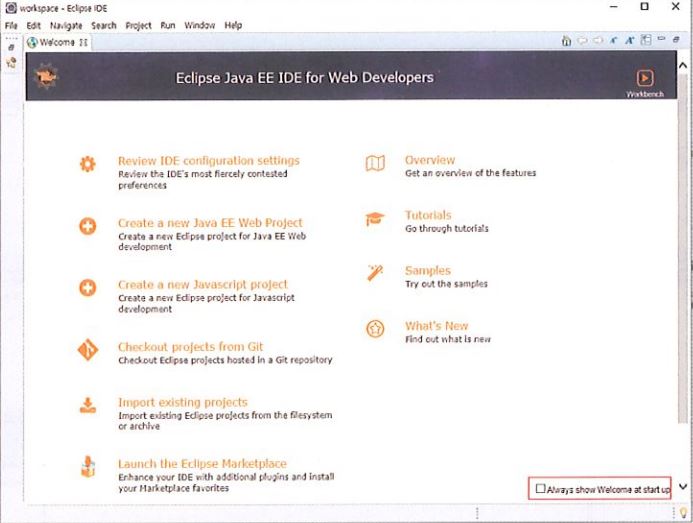Open Launch the Eclipse Marketplace link

[x=202, y=464]
